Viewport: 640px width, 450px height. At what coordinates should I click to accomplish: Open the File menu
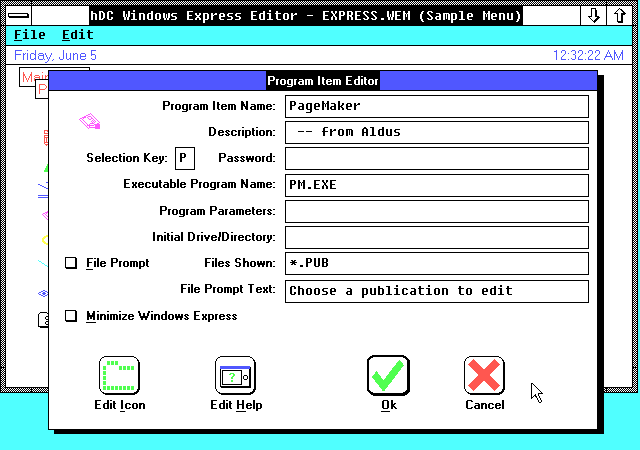(29, 35)
